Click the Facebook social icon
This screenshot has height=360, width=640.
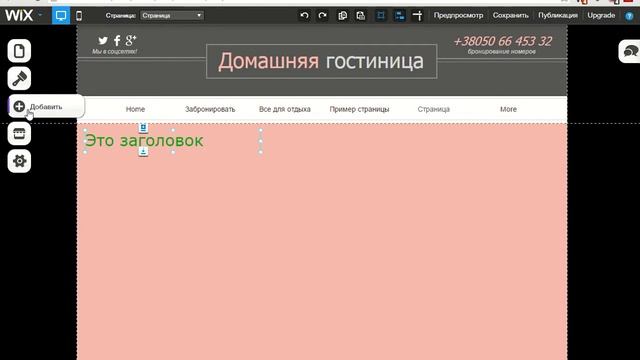point(117,40)
